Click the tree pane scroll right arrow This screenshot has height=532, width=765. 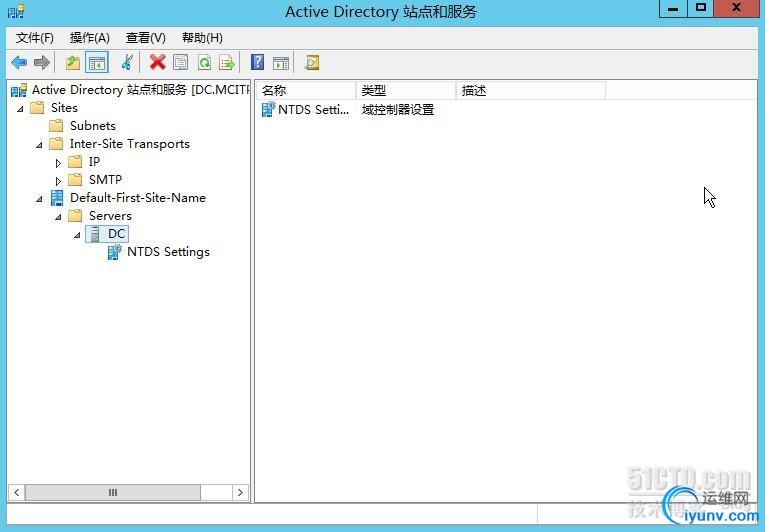tap(240, 492)
